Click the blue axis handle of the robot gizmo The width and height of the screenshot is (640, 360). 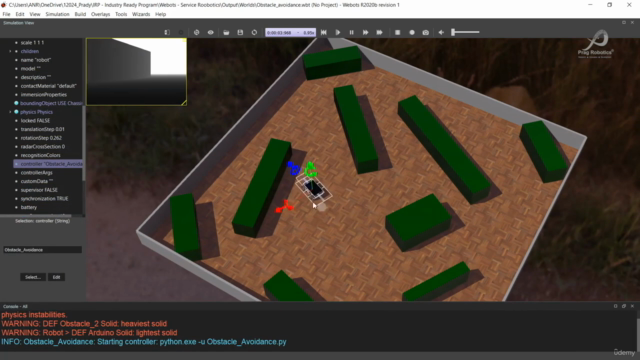293,168
